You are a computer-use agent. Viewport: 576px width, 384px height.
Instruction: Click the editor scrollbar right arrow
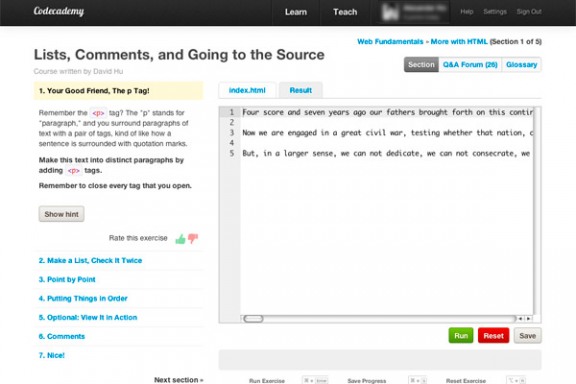pos(529,319)
